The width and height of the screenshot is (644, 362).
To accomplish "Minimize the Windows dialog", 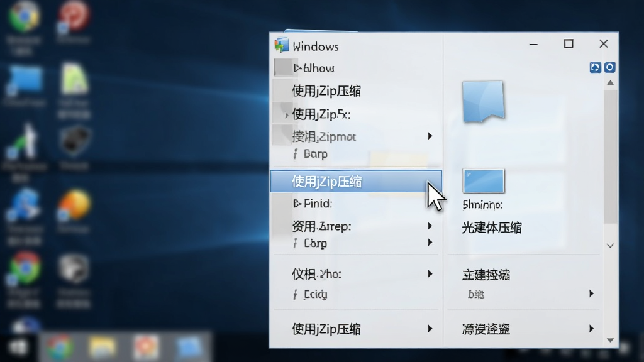I will [533, 44].
